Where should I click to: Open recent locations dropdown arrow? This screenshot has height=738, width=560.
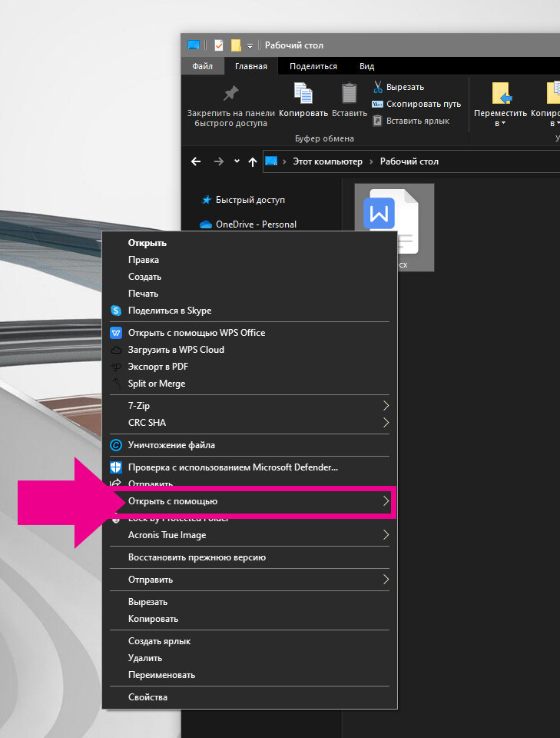point(237,161)
